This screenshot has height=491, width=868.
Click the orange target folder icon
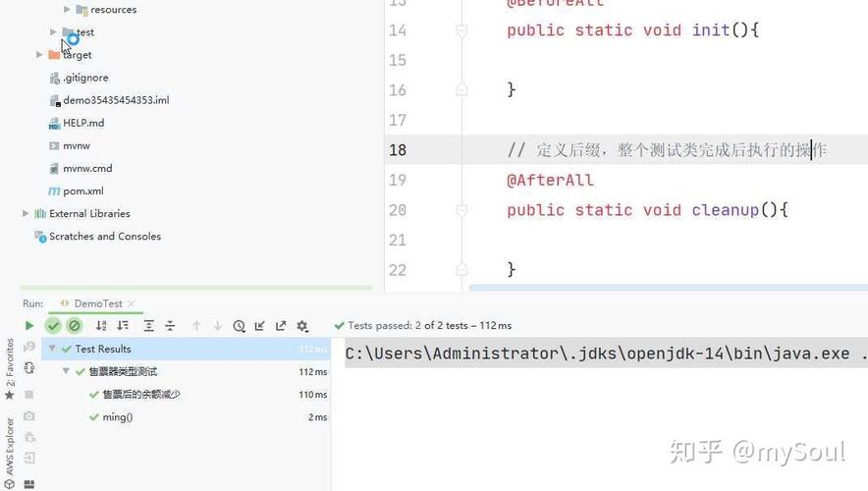tap(54, 55)
